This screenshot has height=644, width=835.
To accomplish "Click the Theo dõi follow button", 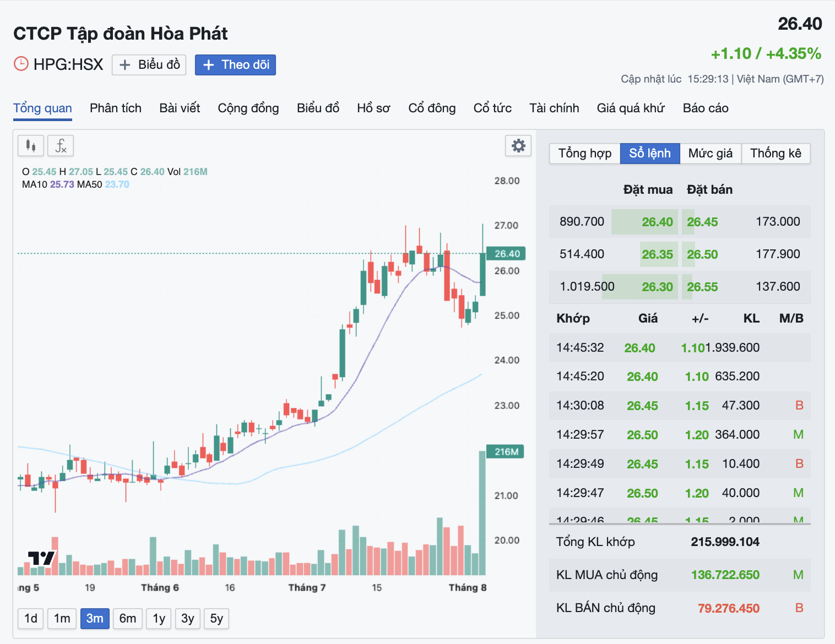I will coord(235,65).
